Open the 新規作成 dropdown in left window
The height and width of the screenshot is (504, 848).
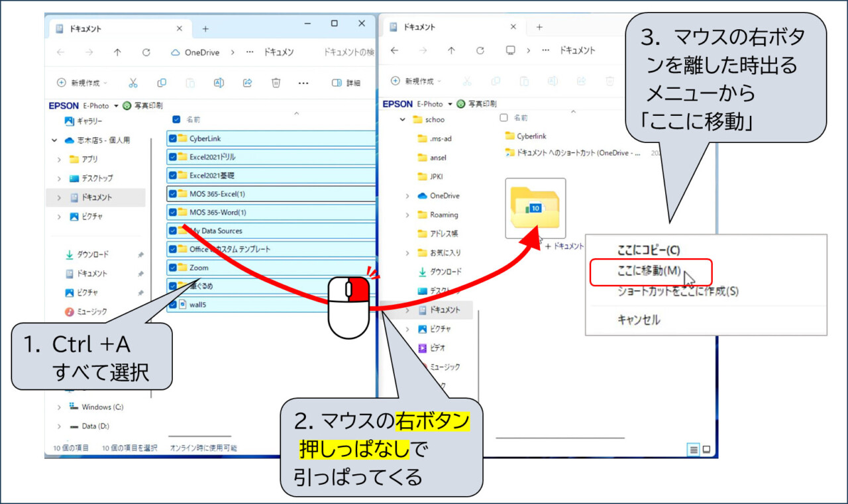click(x=82, y=83)
